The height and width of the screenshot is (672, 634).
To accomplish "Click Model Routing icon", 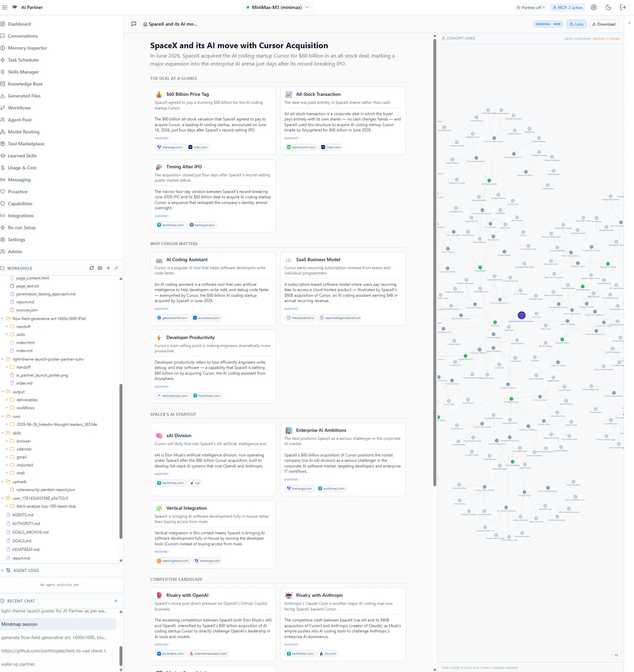I will 3,132.
